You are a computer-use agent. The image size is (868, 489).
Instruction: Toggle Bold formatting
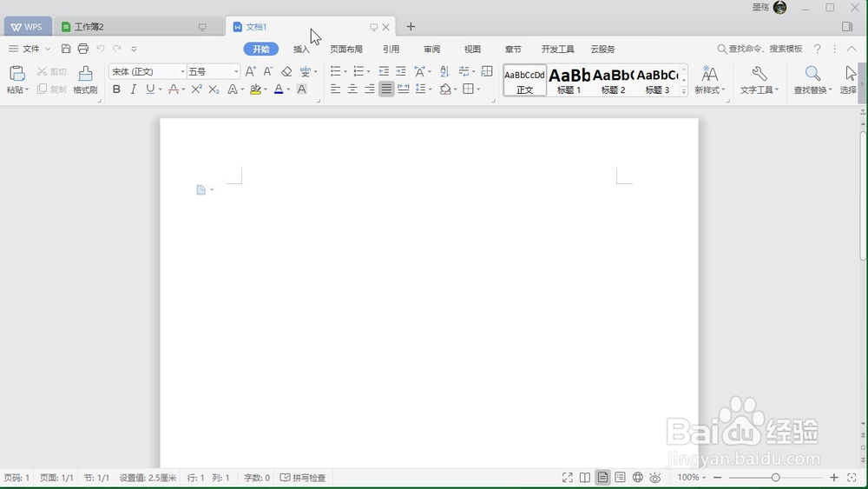pos(116,89)
